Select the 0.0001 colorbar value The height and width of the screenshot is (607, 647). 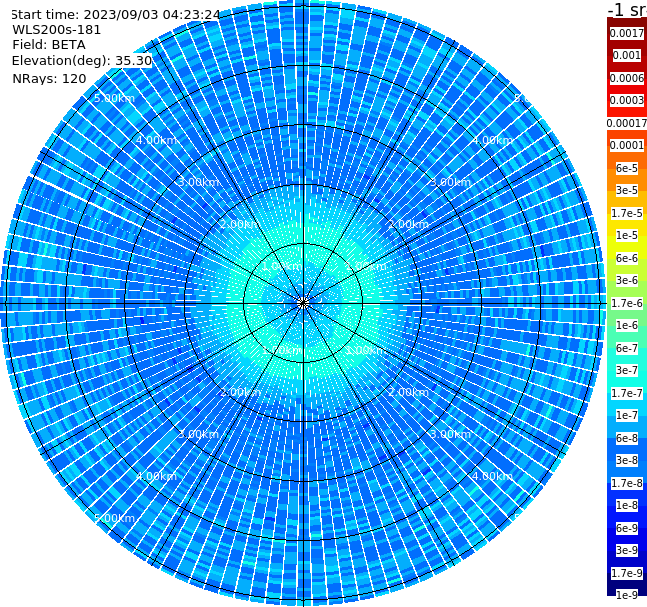(627, 145)
